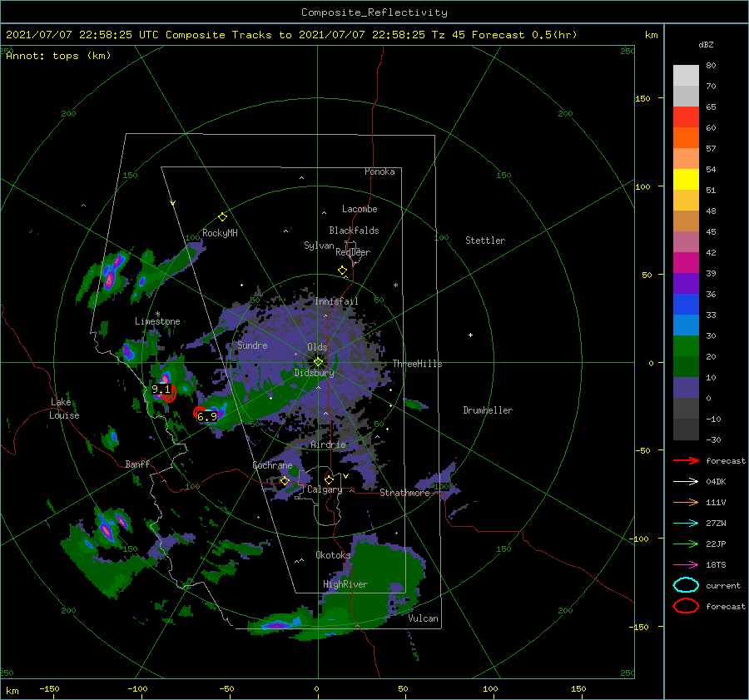Click the Didsbury town label
The width and height of the screenshot is (749, 700).
coord(314,373)
